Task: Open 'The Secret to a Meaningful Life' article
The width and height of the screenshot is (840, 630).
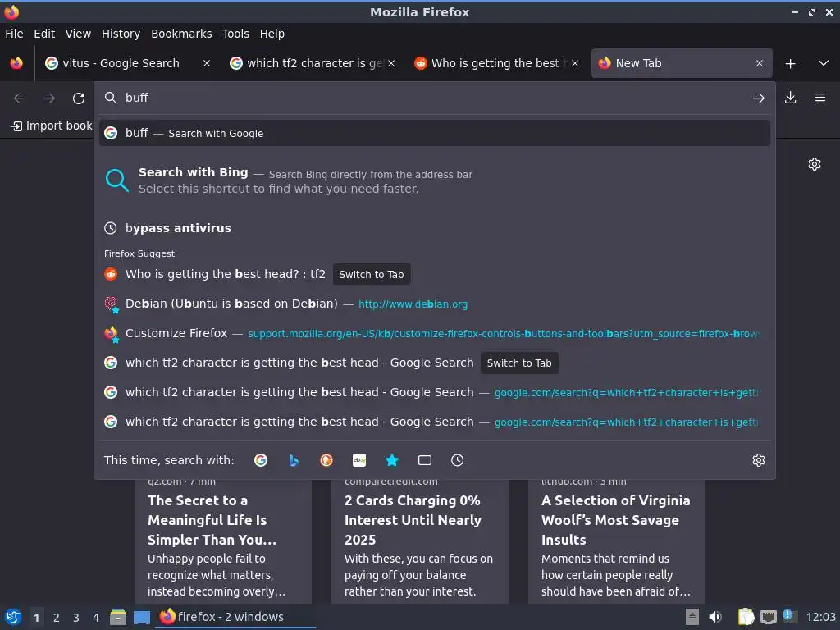Action: click(223, 541)
